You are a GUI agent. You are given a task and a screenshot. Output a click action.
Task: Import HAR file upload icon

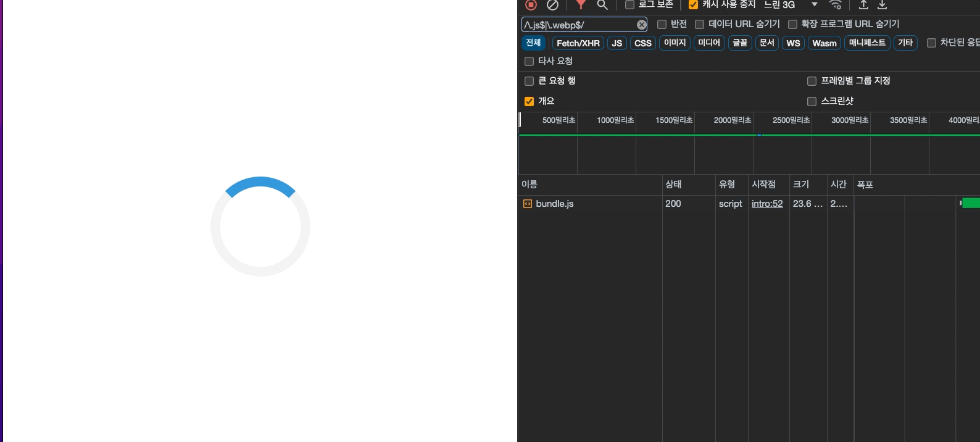(x=863, y=5)
